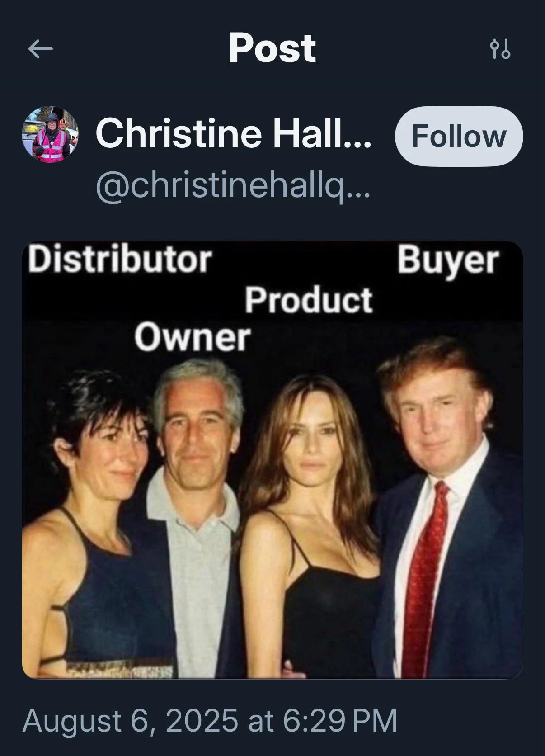Open Christine Hall's profile avatar
Viewport: 545px width, 756px height.
50,135
